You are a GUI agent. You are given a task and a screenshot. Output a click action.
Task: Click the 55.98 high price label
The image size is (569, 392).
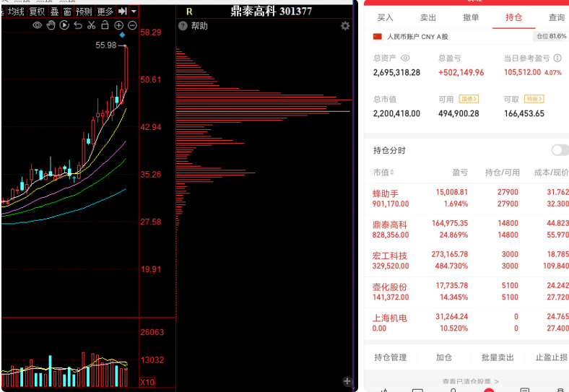[106, 45]
